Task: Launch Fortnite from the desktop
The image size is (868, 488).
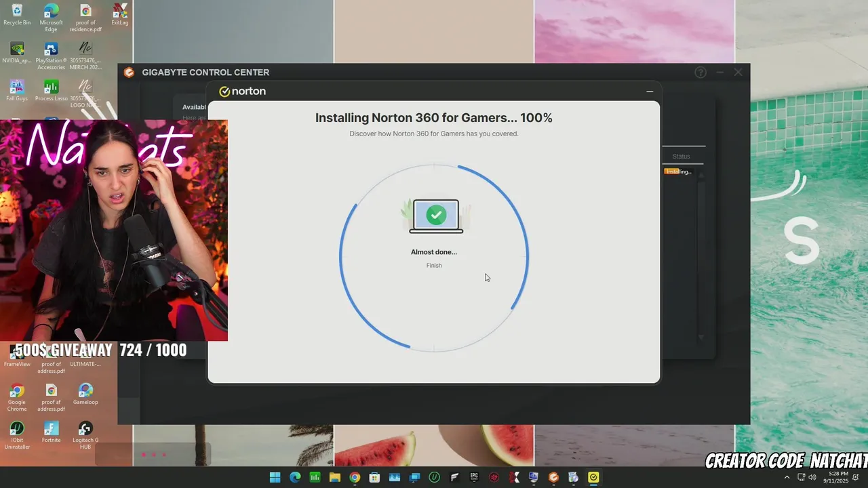Action: coord(51,432)
